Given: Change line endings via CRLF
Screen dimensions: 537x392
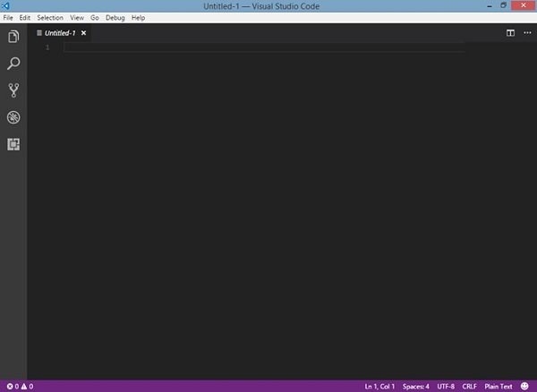Looking at the screenshot, I should (x=469, y=387).
